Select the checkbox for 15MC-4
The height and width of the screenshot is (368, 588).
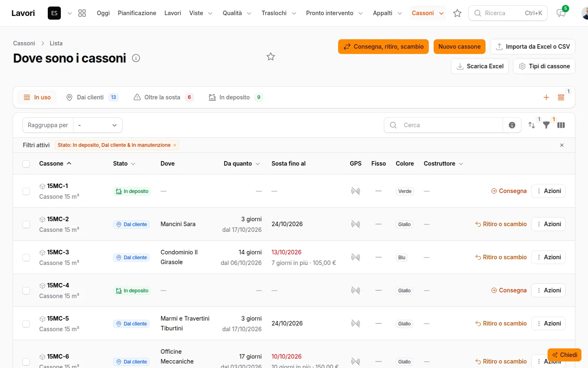[26, 291]
